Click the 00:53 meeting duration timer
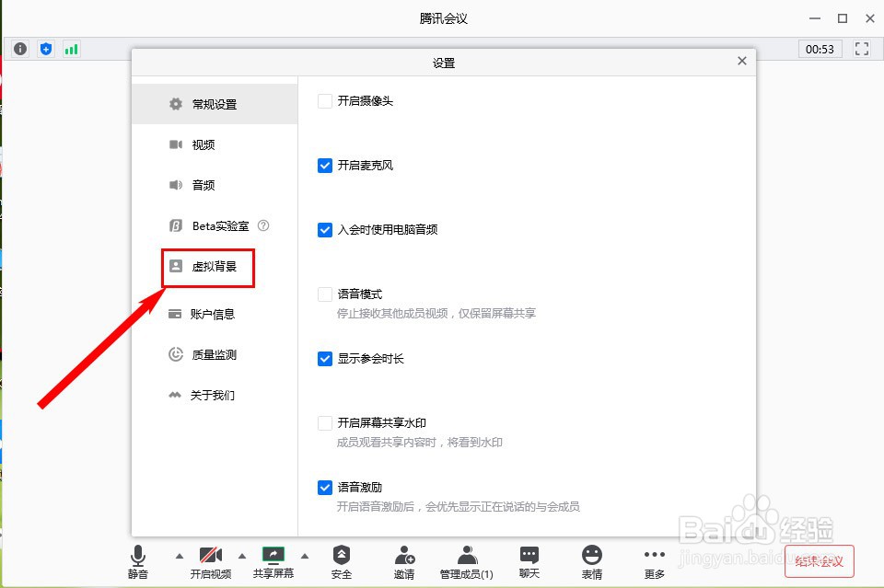This screenshot has height=588, width=884. click(x=820, y=49)
